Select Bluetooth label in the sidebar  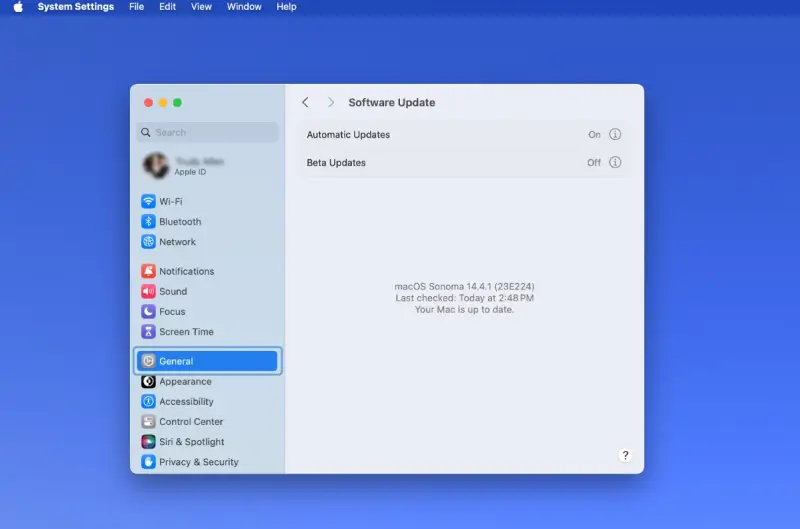point(180,222)
